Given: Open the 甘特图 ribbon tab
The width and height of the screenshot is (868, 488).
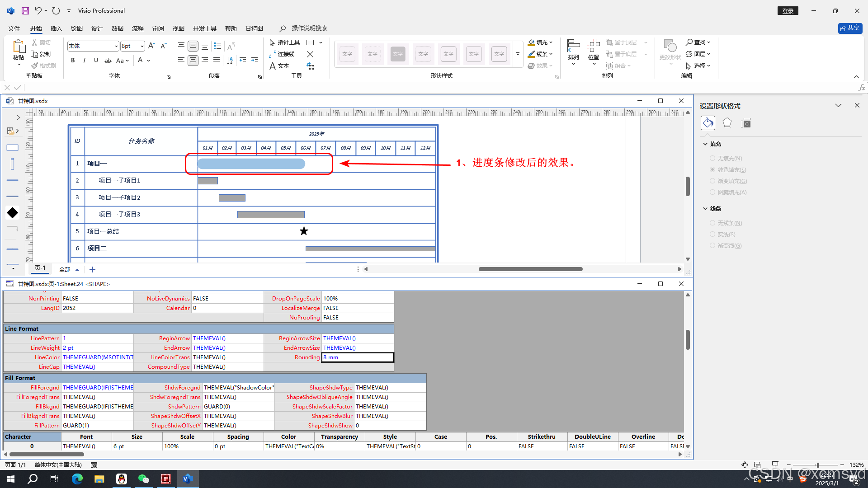Looking at the screenshot, I should coord(254,28).
